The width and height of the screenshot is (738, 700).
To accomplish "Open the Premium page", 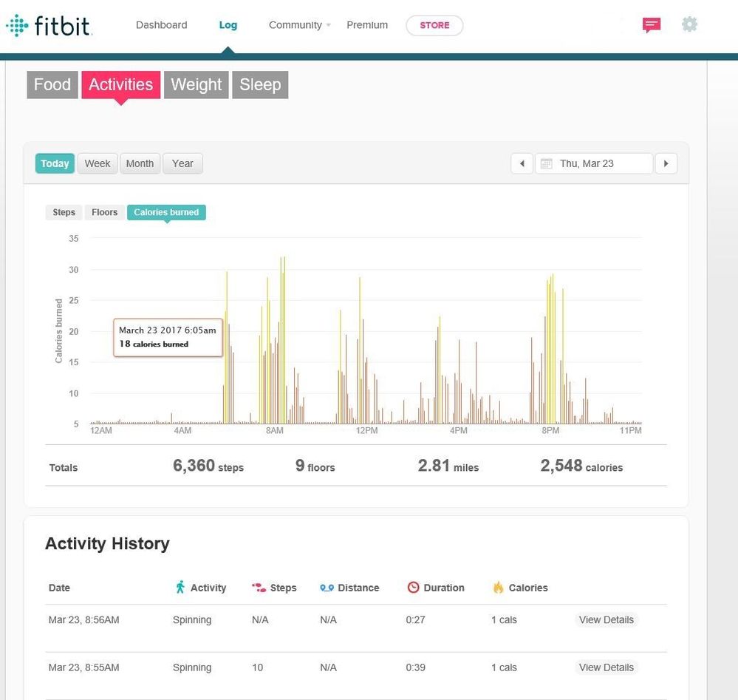I will 367,25.
